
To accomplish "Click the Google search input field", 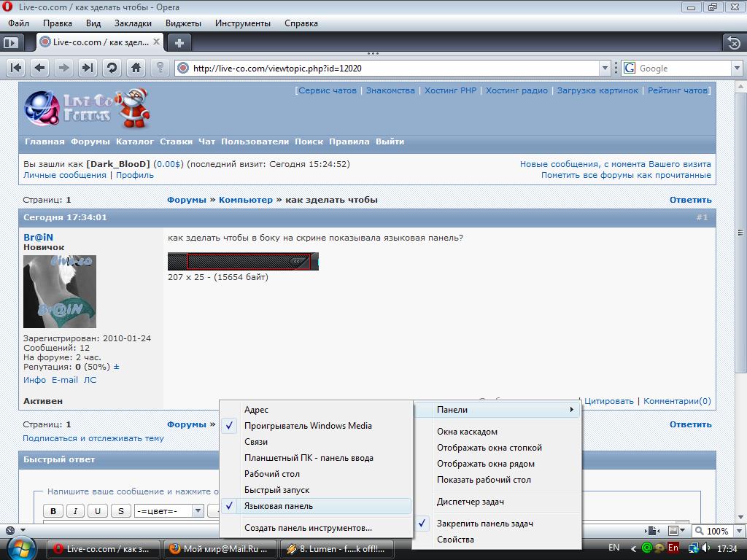I will (x=683, y=69).
